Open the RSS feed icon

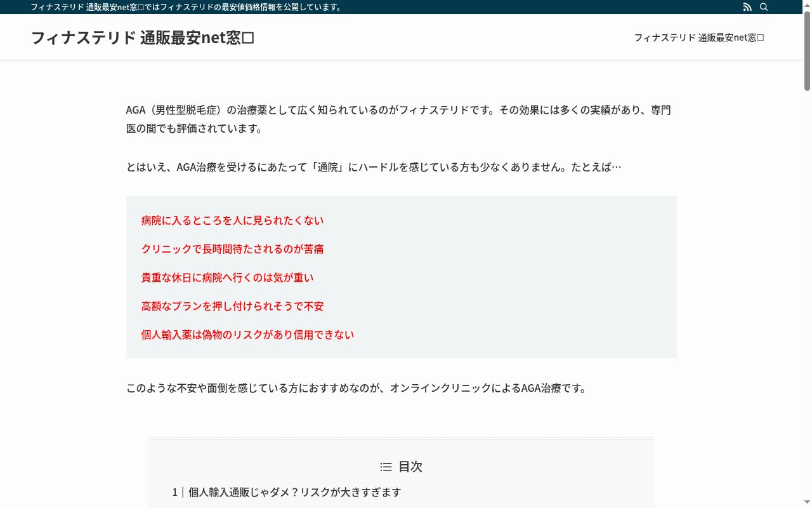pyautogui.click(x=747, y=7)
